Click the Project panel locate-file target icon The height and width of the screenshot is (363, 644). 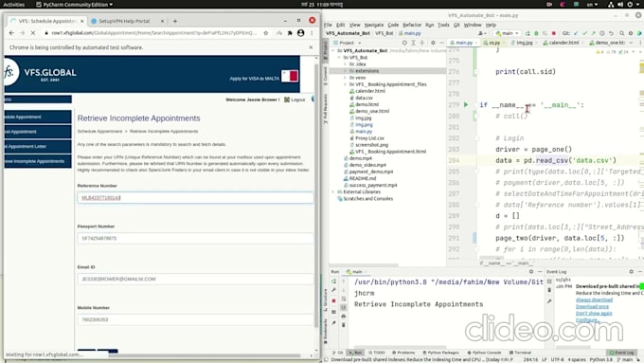point(404,43)
